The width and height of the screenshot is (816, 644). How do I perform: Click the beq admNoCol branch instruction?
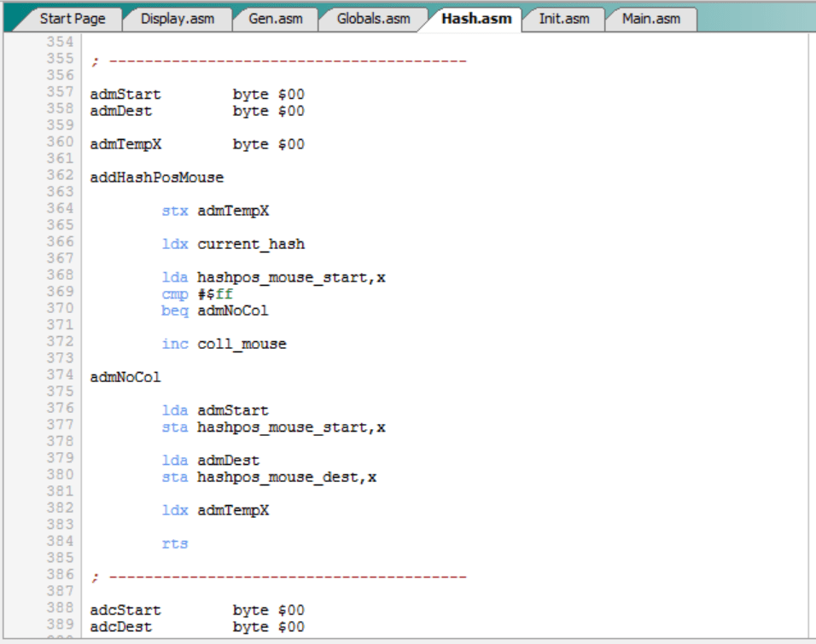coord(214,310)
